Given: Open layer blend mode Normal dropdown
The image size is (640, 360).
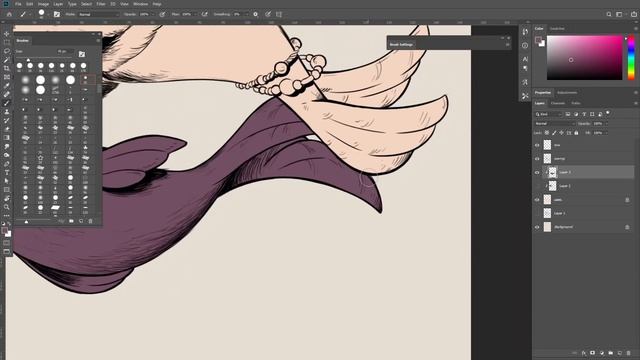Looking at the screenshot, I should 554,123.
